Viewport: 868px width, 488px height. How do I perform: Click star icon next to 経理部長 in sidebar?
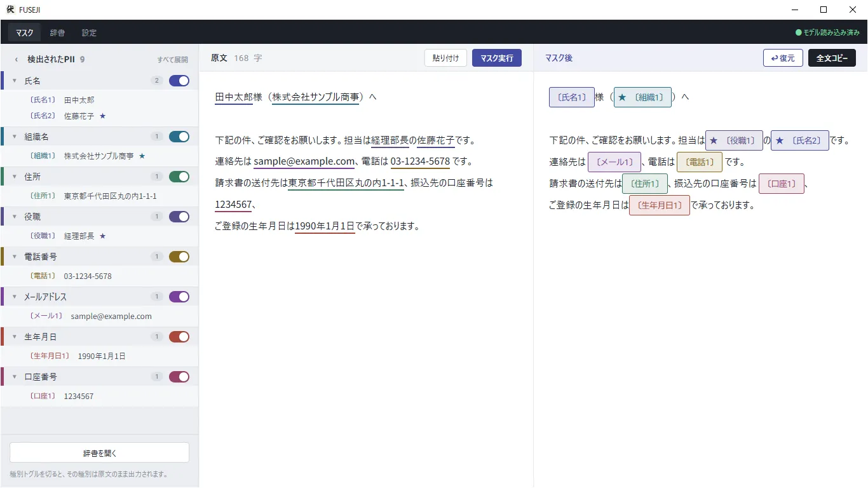click(x=102, y=236)
